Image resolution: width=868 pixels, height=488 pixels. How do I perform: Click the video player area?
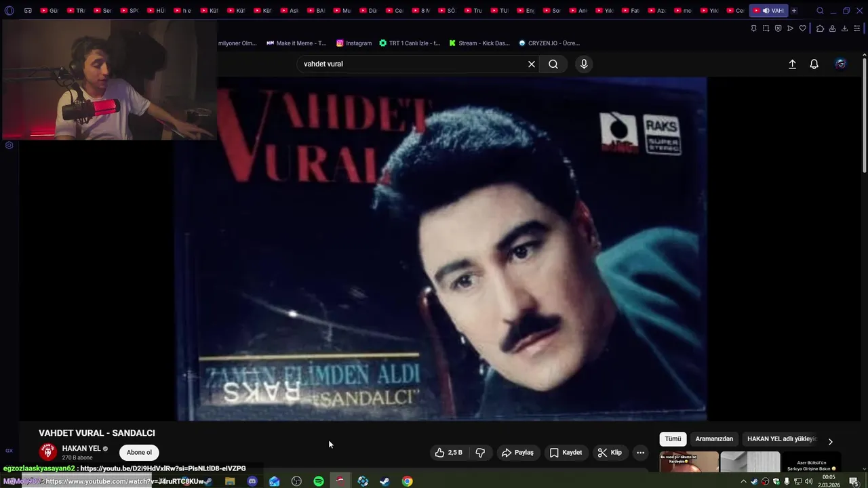[x=441, y=249]
